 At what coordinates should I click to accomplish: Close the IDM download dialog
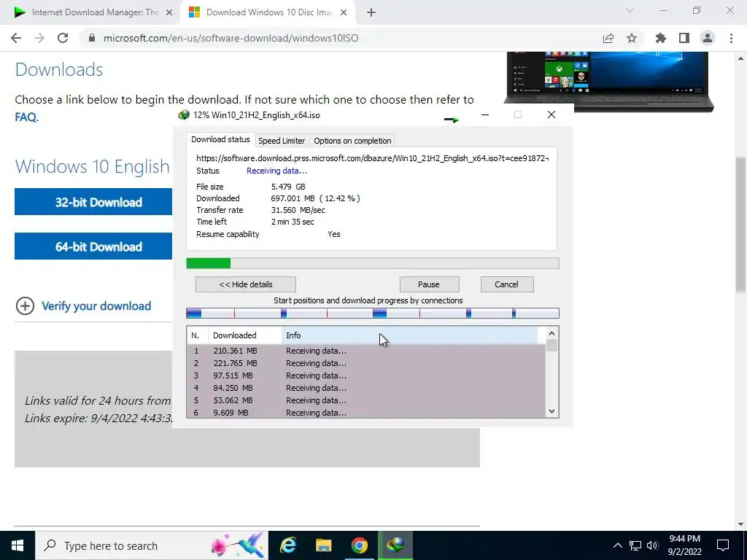click(551, 114)
